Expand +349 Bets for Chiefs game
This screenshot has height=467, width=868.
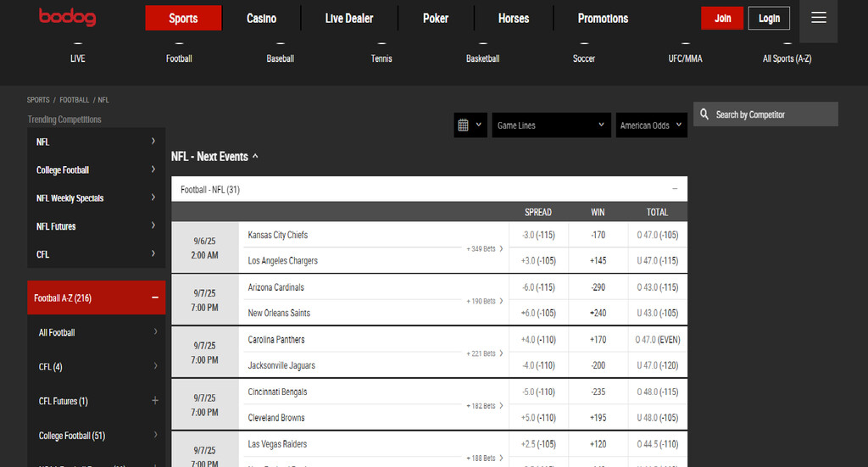tap(484, 248)
